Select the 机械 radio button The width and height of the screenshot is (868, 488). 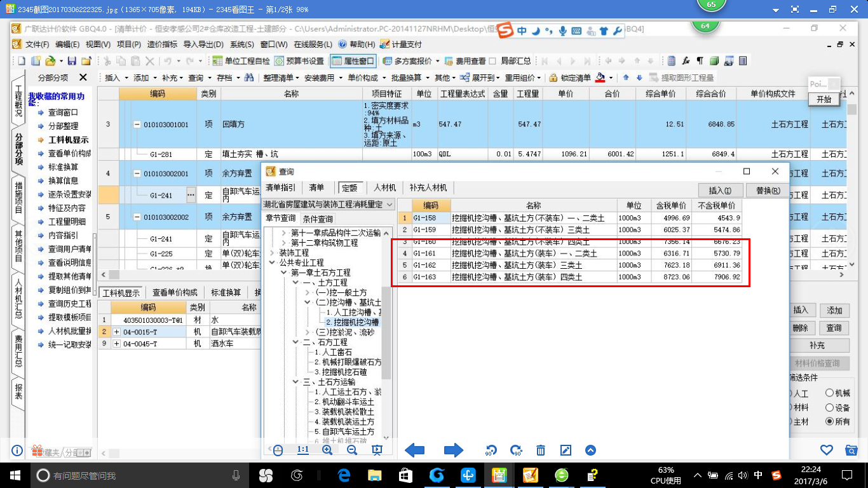pyautogui.click(x=829, y=393)
